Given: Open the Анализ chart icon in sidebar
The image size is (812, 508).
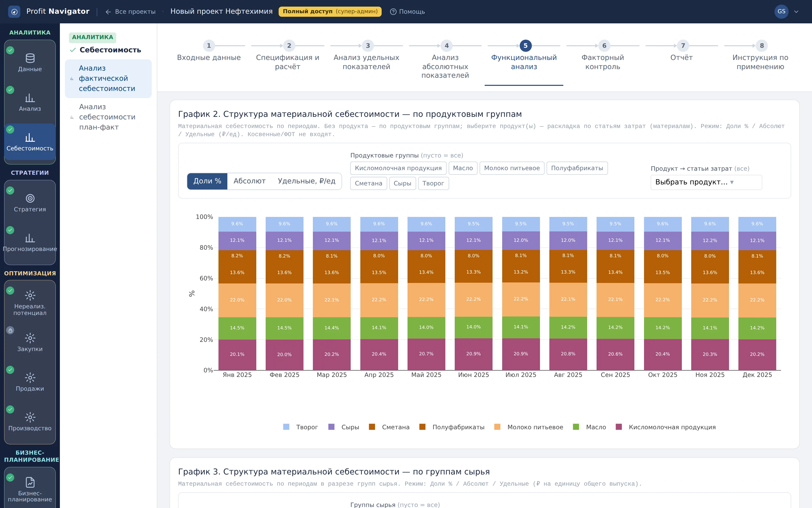Looking at the screenshot, I should coord(30,98).
